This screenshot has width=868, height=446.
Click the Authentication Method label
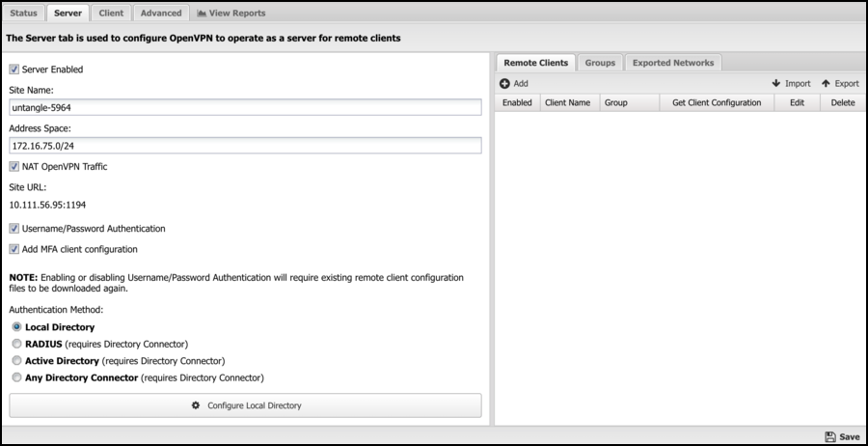point(56,310)
